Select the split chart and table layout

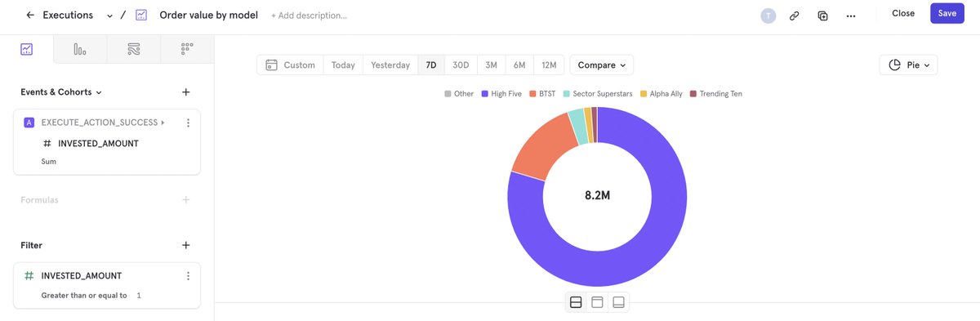point(576,302)
